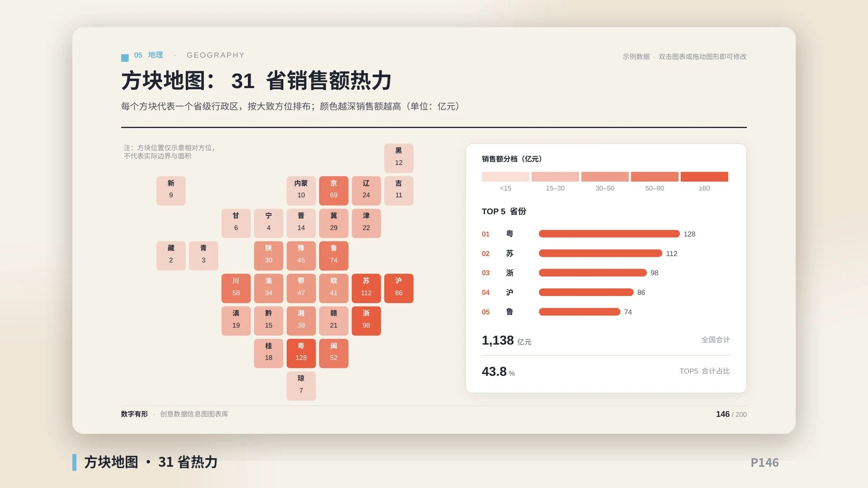Click the GEOGRAPHY section label

(216, 55)
